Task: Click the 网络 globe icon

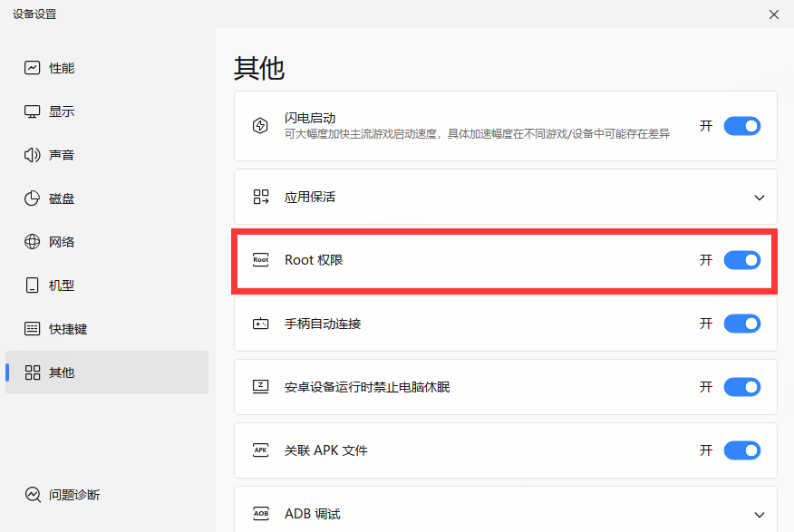Action: (x=33, y=242)
